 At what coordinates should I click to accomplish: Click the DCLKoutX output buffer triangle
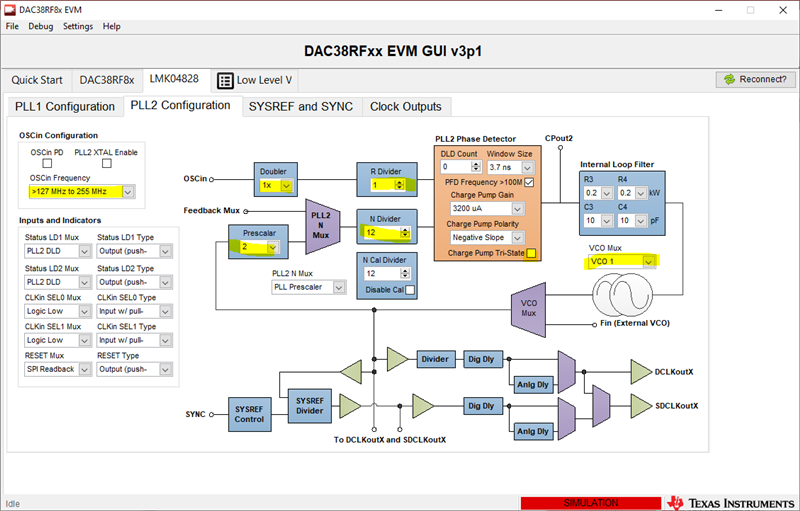coord(641,372)
